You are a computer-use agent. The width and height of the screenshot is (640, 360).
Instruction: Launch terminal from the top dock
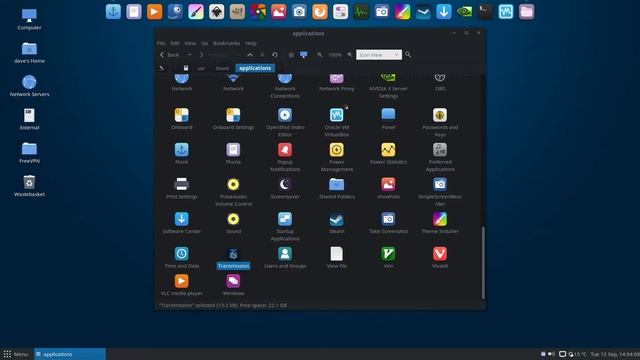coord(485,12)
